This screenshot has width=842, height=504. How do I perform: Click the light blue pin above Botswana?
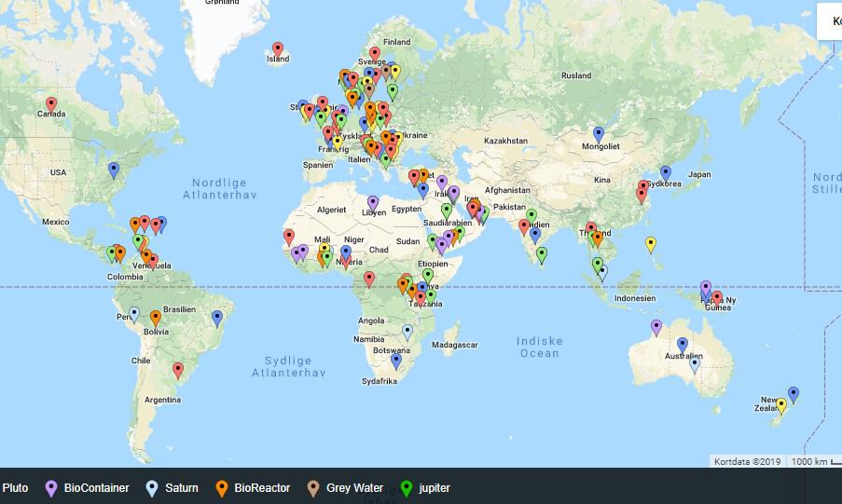(x=407, y=333)
